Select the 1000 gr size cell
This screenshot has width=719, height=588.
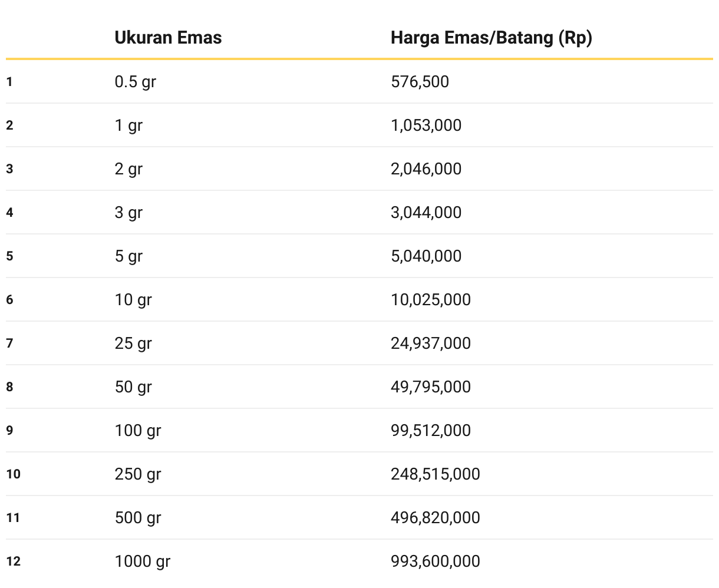[x=143, y=561]
